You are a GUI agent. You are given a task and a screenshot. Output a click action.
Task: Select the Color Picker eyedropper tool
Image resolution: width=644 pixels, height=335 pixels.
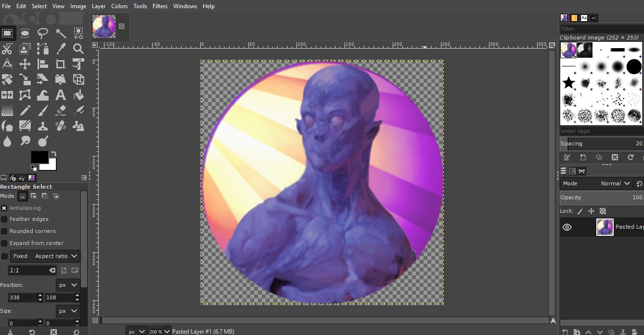click(x=61, y=49)
